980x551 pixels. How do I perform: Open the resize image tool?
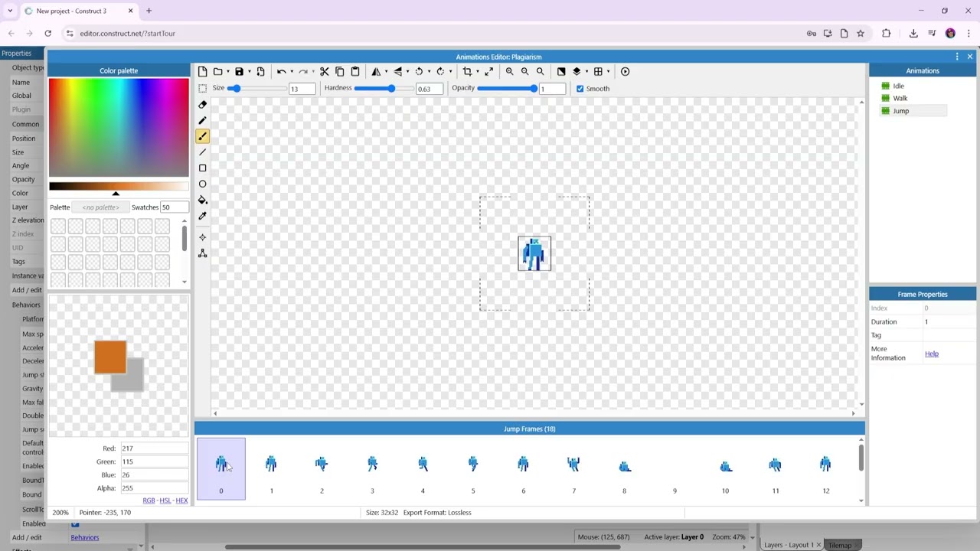pyautogui.click(x=488, y=71)
